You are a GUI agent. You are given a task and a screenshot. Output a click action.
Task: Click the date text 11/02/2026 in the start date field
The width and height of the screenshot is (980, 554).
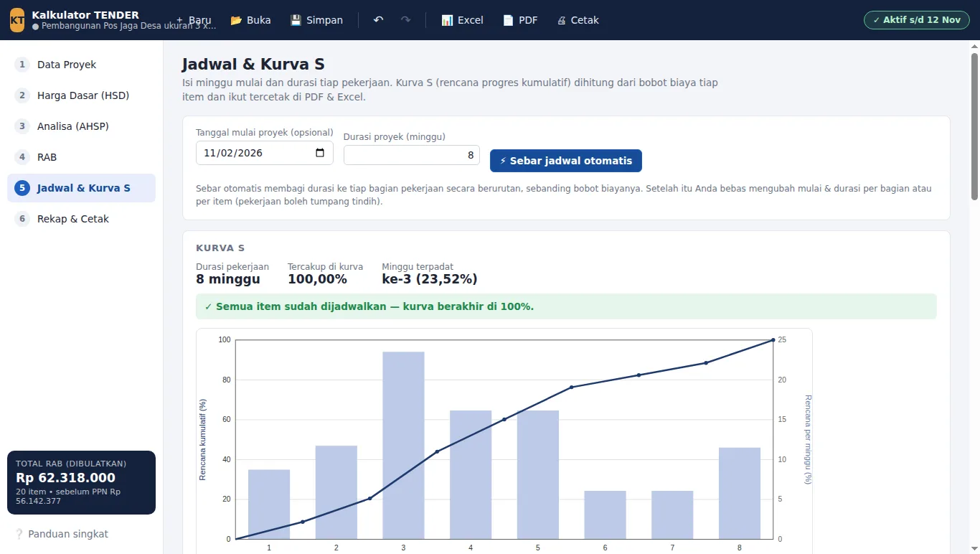(x=233, y=153)
